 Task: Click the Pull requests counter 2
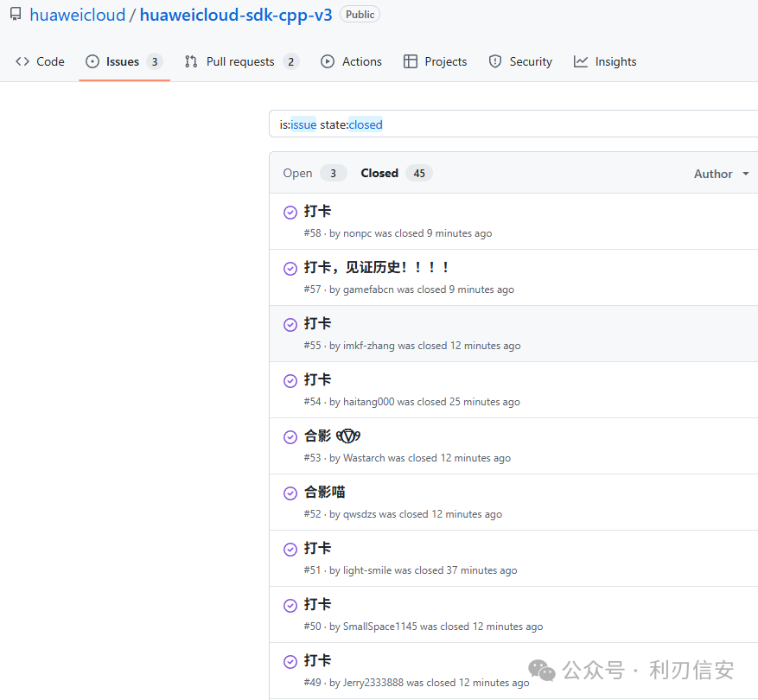tap(291, 62)
